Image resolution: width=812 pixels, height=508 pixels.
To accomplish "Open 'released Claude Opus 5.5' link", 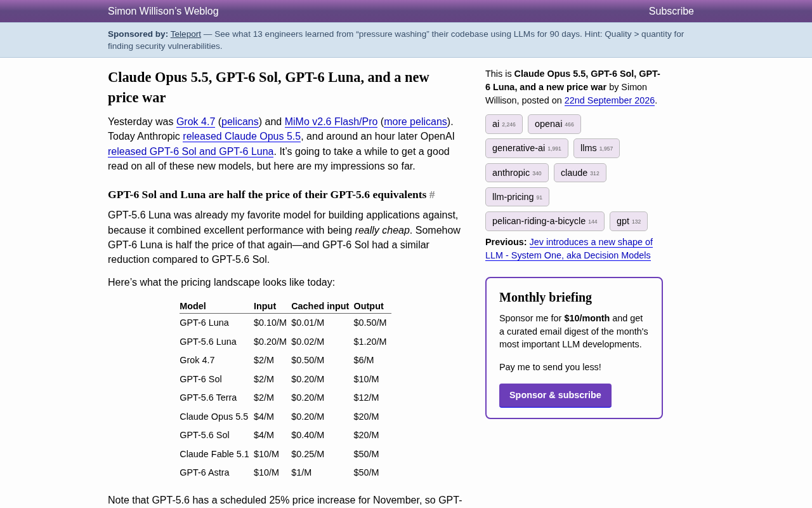I will pyautogui.click(x=242, y=136).
